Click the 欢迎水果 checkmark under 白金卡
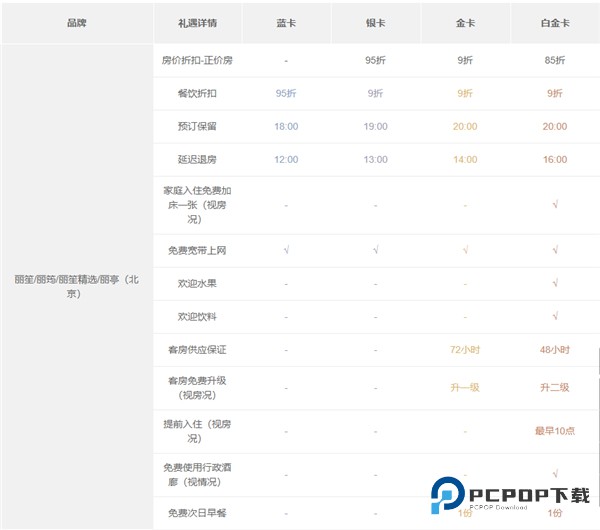600x530 pixels. tap(554, 283)
